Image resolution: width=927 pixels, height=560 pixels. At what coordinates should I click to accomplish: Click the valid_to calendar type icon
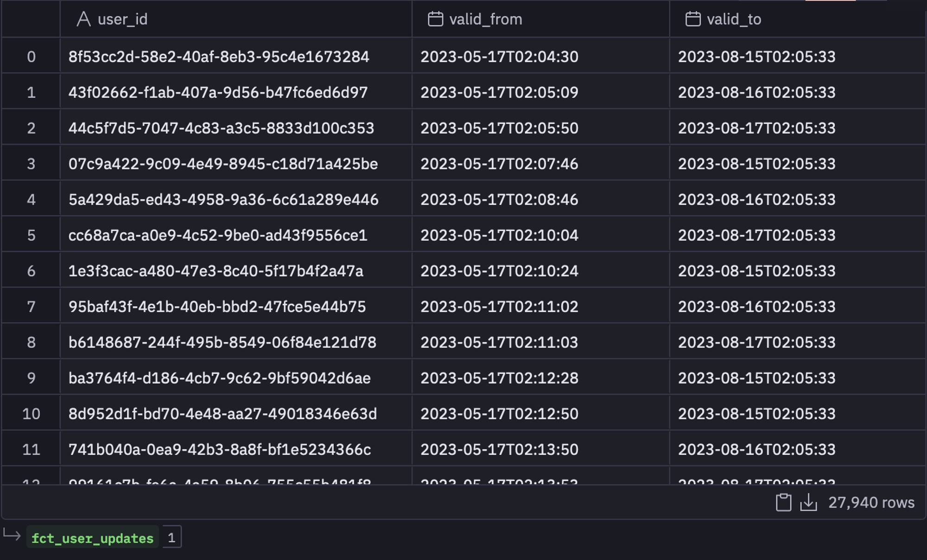(x=693, y=19)
